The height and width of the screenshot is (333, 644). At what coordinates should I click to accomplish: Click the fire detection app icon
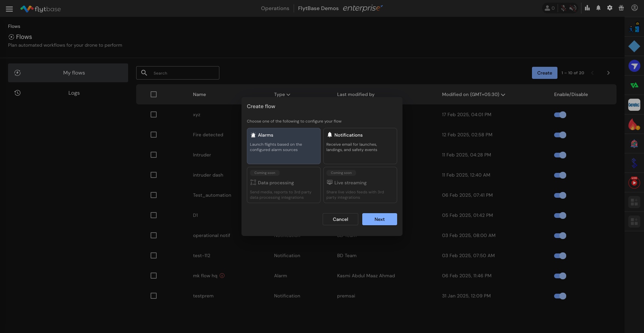633,125
